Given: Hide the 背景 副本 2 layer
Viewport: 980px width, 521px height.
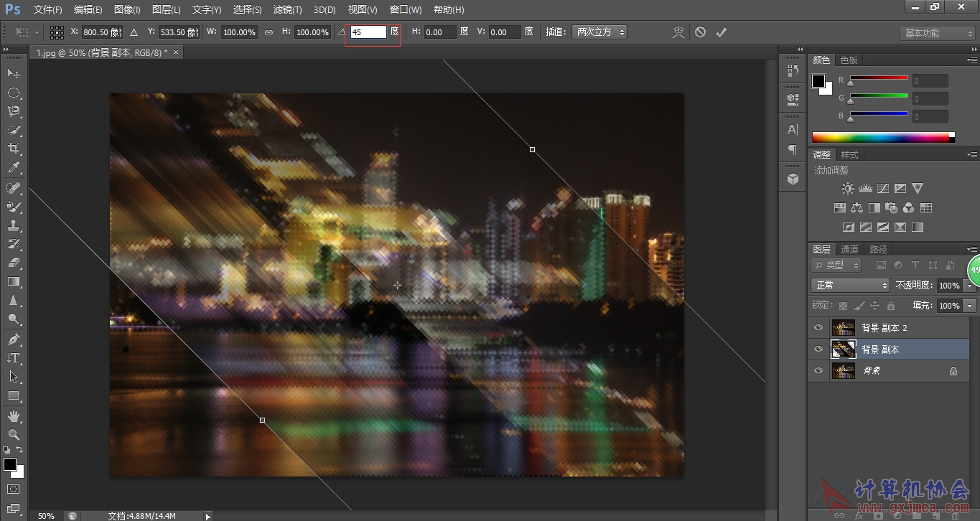Looking at the screenshot, I should (818, 328).
